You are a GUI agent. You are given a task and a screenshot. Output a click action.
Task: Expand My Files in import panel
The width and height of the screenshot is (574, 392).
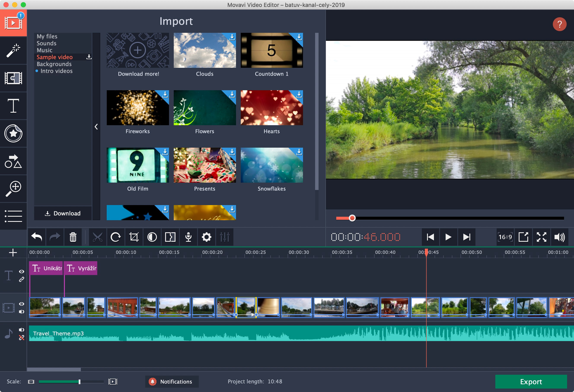[x=48, y=36]
